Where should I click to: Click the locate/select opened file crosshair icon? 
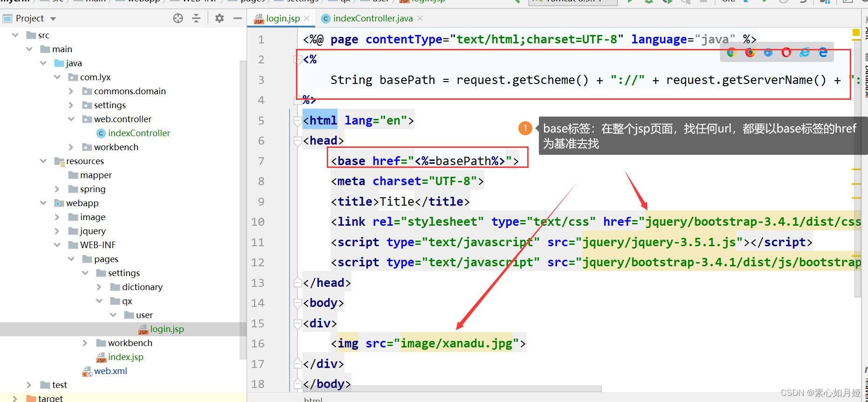178,18
